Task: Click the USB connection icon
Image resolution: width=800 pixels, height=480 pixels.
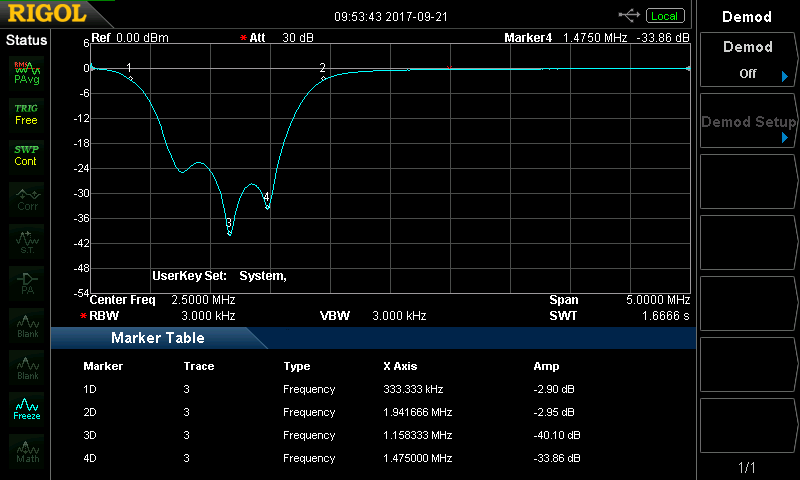Action: (x=630, y=15)
